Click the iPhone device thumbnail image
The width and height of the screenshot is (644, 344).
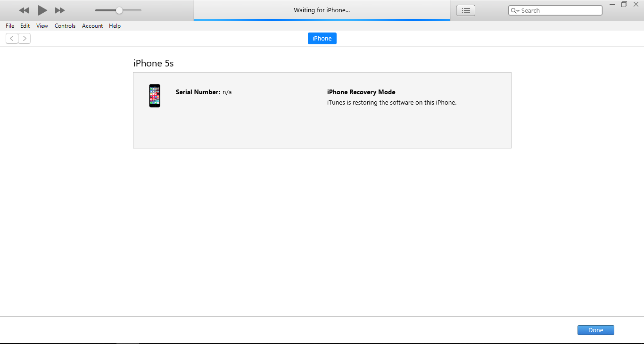coord(155,96)
